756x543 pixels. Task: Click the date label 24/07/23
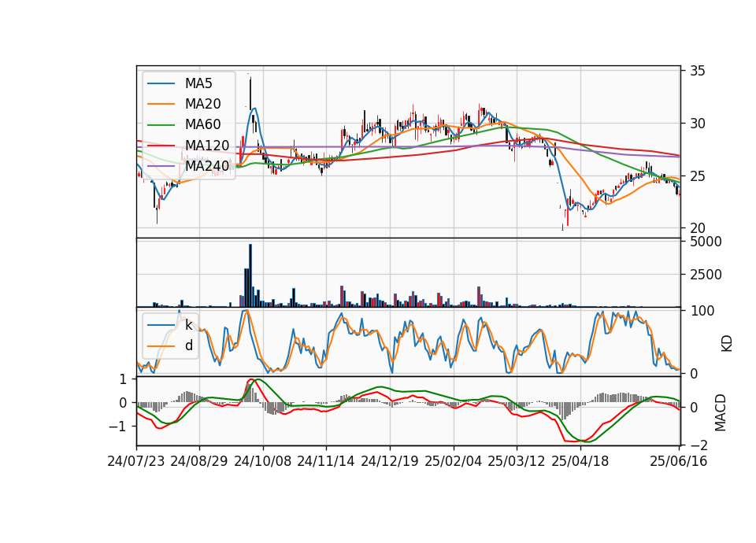pos(136,461)
